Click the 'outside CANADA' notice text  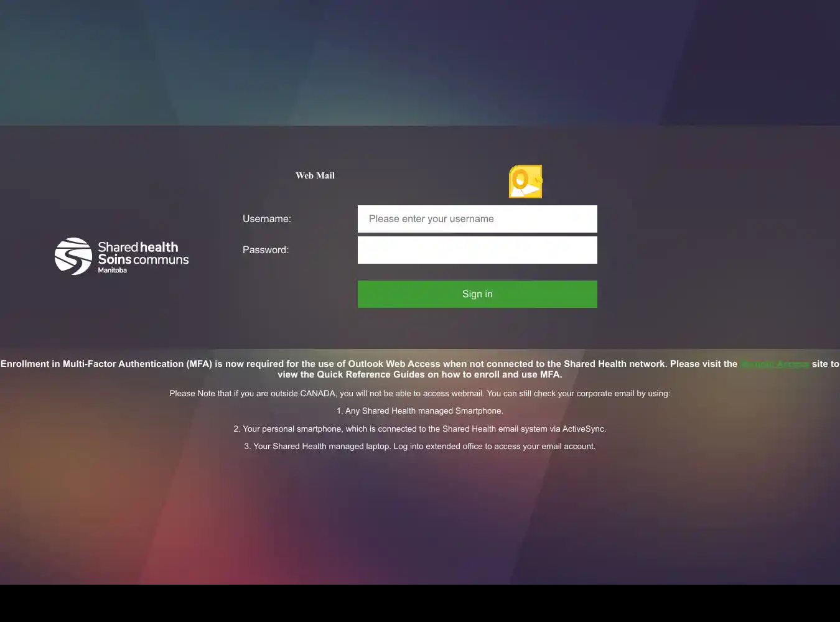pyautogui.click(x=420, y=394)
